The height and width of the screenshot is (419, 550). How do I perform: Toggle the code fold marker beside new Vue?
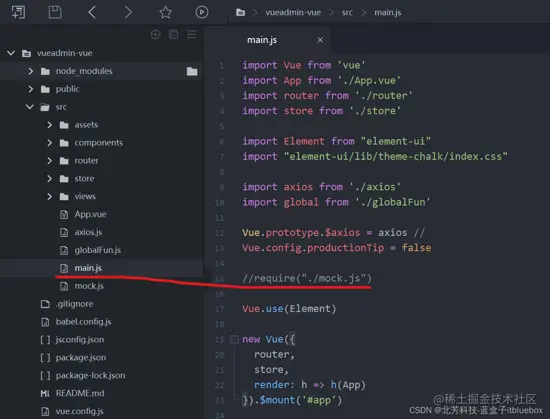[234, 339]
